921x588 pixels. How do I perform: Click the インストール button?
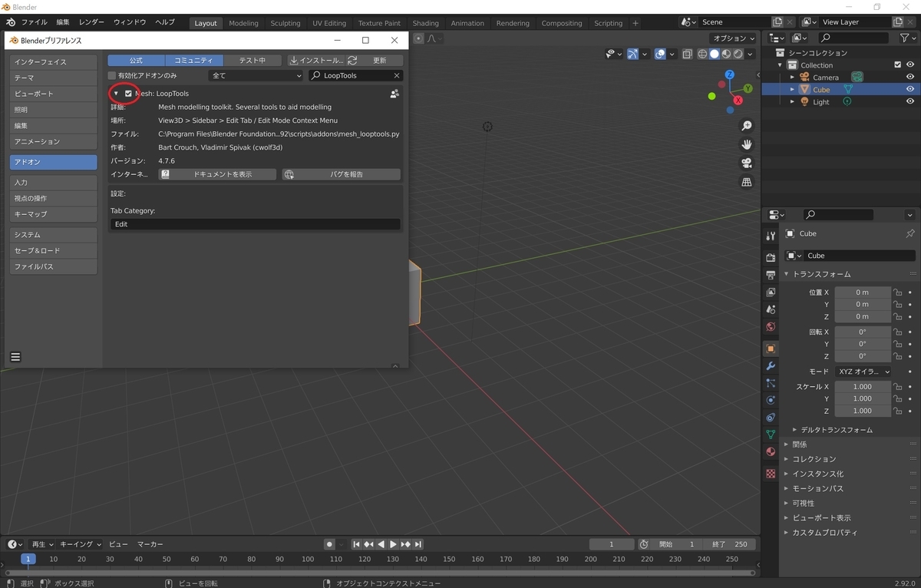(x=316, y=60)
